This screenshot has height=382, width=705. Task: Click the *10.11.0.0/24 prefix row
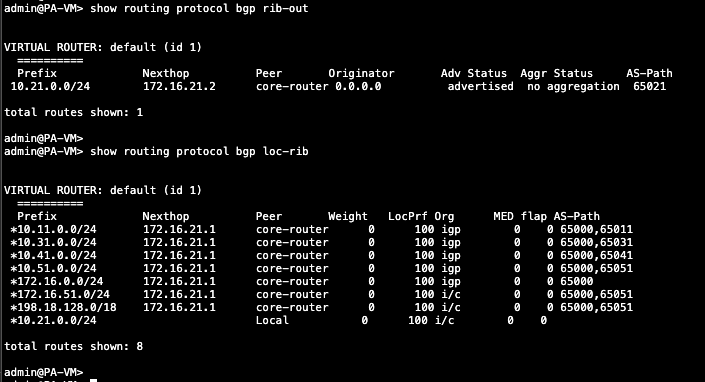[x=321, y=229]
